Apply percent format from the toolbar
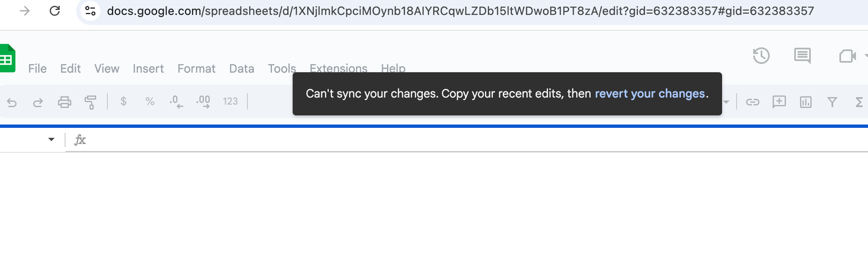 (150, 102)
